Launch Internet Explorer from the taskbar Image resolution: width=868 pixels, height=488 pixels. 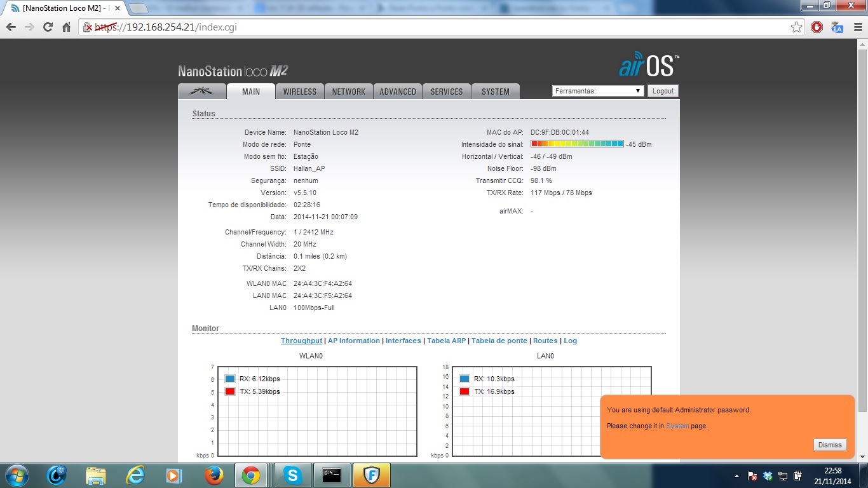point(135,475)
